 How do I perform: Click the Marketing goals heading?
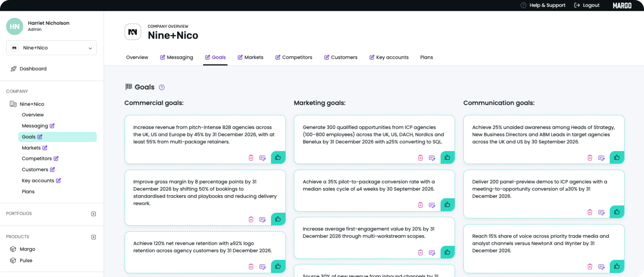[x=320, y=103]
